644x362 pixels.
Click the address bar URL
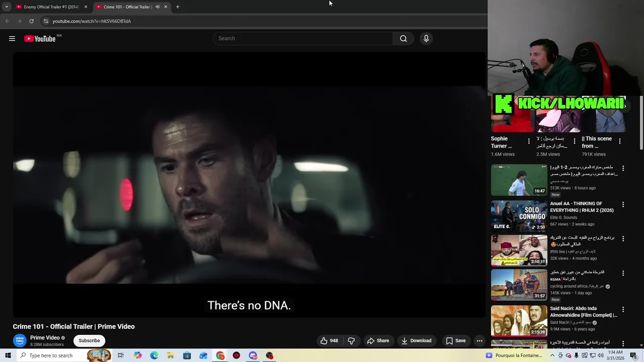[x=92, y=21]
